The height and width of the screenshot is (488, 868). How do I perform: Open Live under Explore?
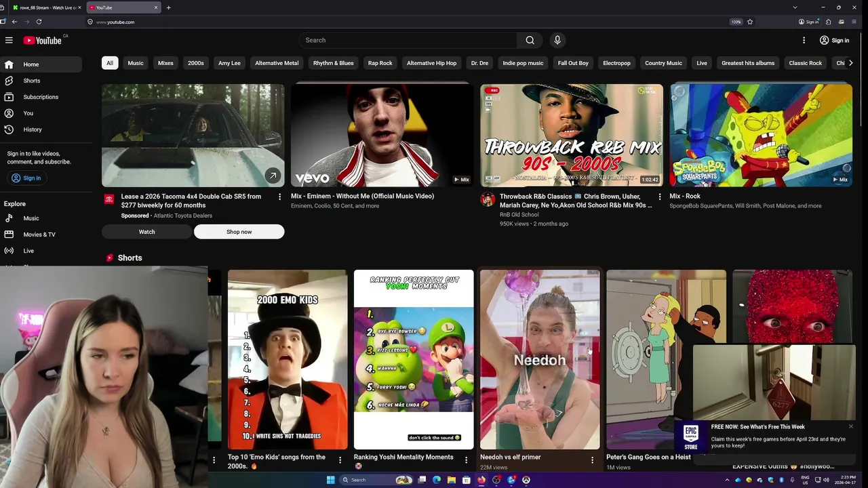[x=41, y=251]
